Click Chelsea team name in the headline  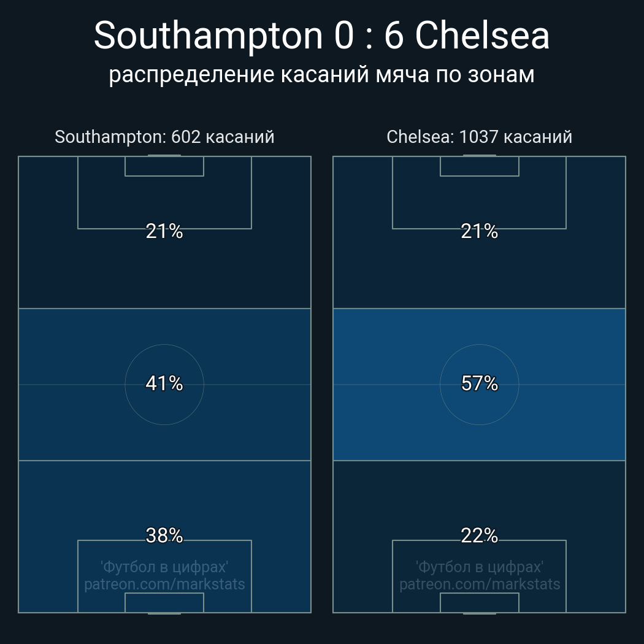482,36
